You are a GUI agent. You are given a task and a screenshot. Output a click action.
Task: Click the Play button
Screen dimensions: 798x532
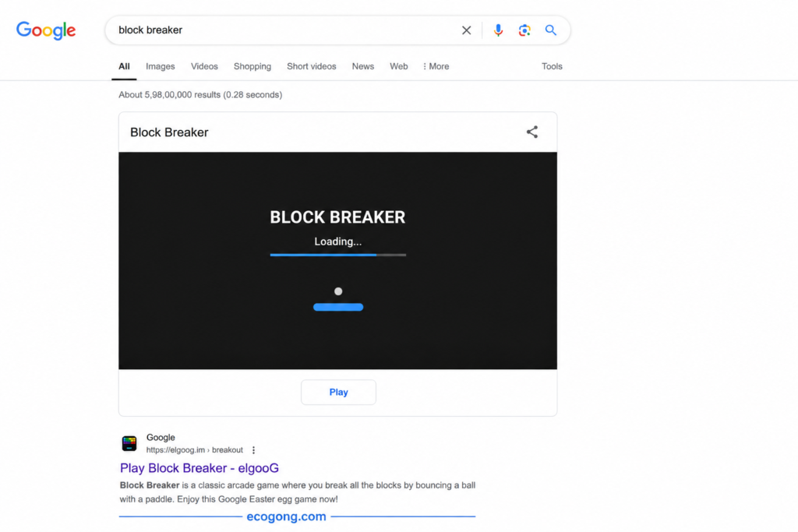[338, 392]
